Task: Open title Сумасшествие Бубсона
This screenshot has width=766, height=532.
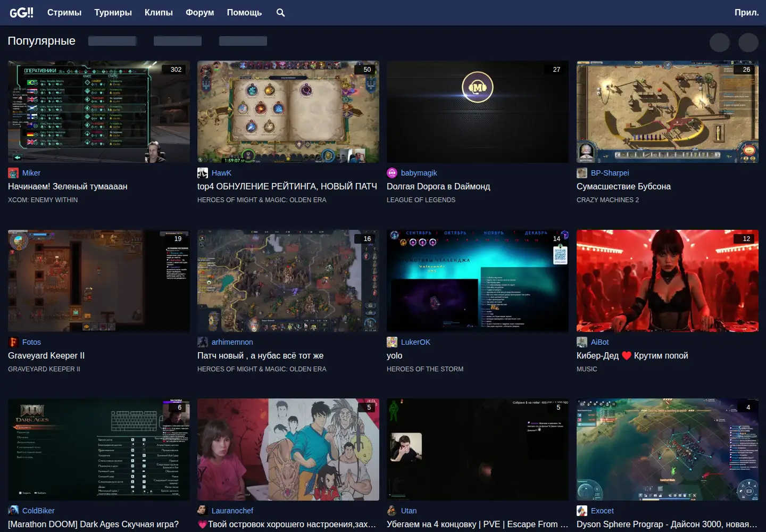Action: 623,186
